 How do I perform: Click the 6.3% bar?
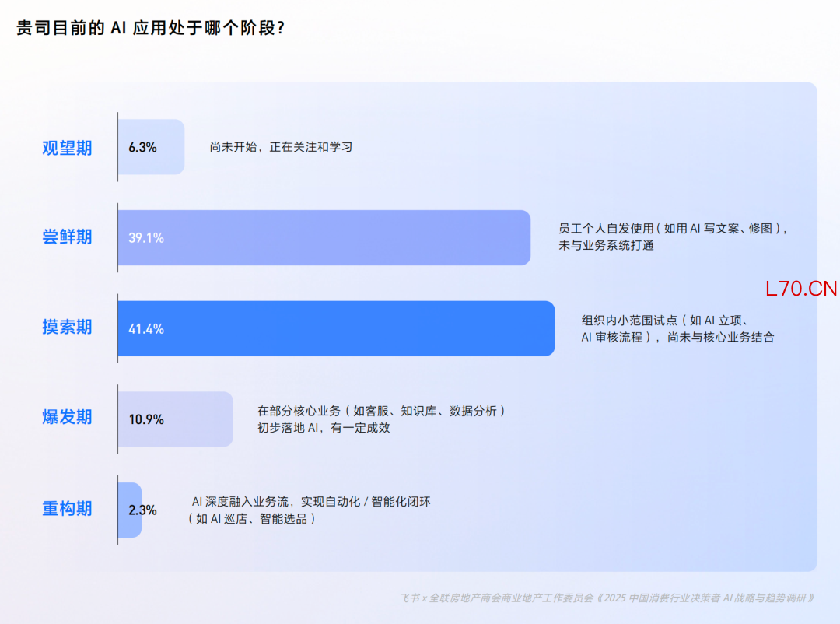click(151, 147)
